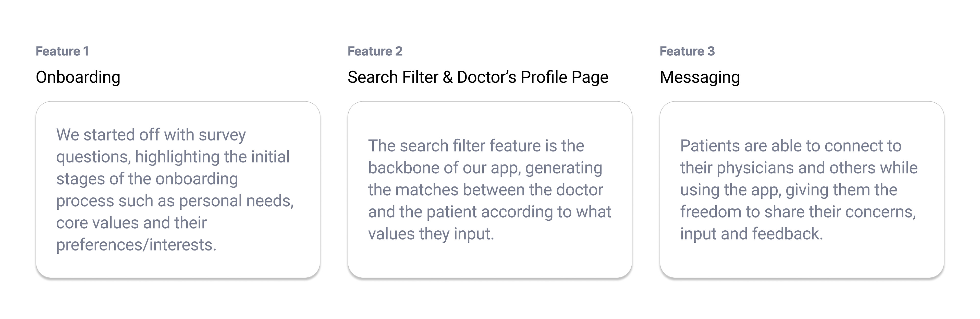980x319 pixels.
Task: Click the "core values and their" text line
Action: [x=131, y=223]
